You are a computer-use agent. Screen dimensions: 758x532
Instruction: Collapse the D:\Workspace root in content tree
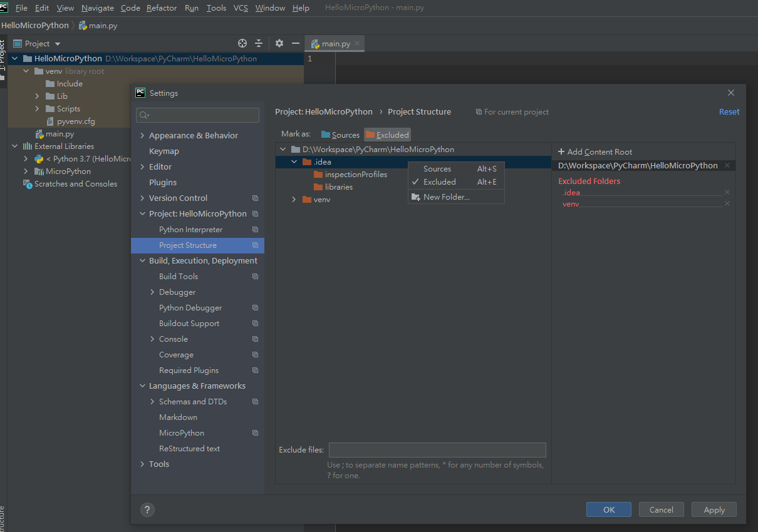(283, 150)
